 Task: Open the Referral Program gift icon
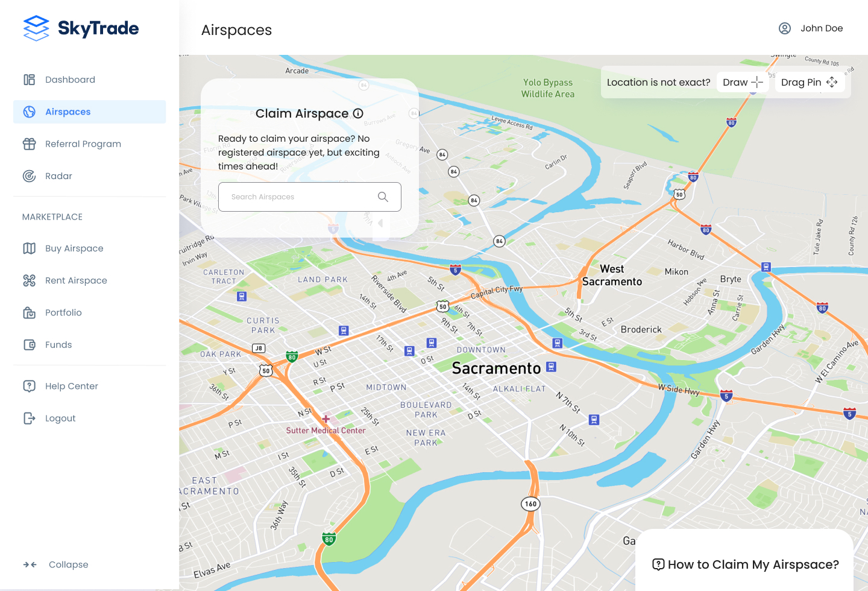[x=30, y=144]
